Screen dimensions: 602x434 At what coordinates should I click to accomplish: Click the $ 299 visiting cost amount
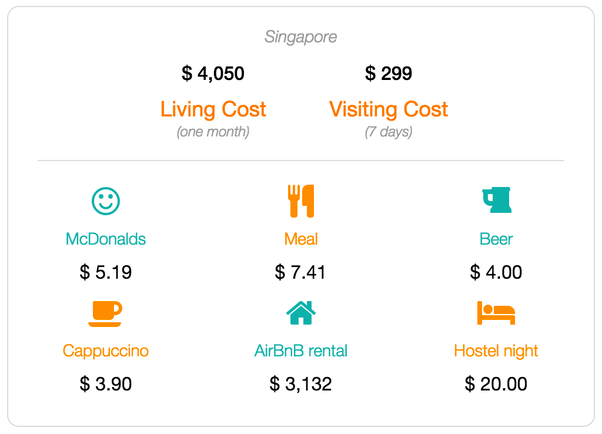389,73
